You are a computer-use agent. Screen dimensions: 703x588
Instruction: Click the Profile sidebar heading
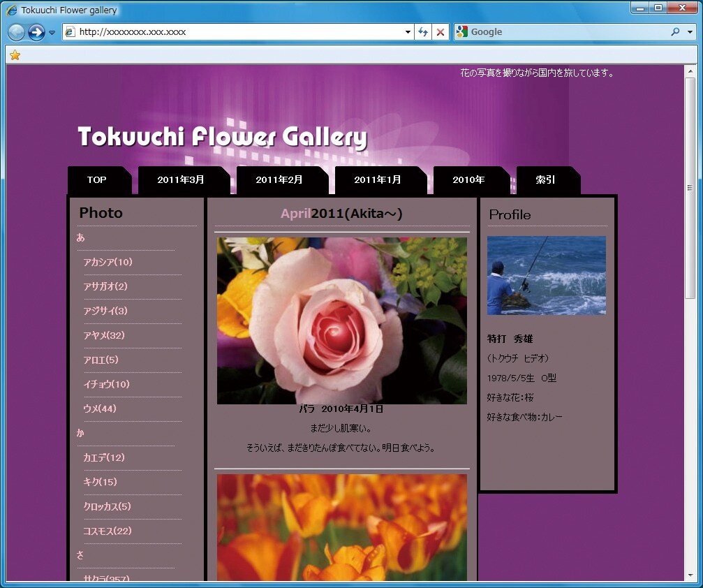[510, 215]
